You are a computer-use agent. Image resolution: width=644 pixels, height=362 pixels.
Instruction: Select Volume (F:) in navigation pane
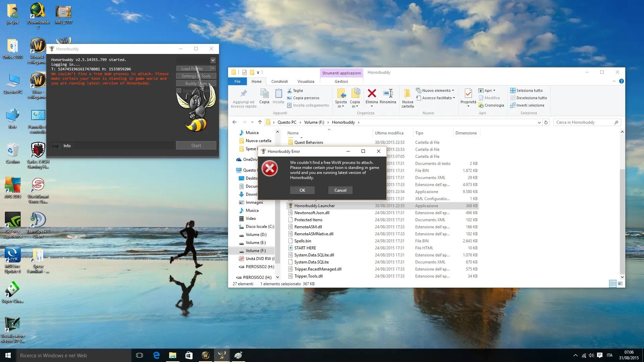click(255, 251)
